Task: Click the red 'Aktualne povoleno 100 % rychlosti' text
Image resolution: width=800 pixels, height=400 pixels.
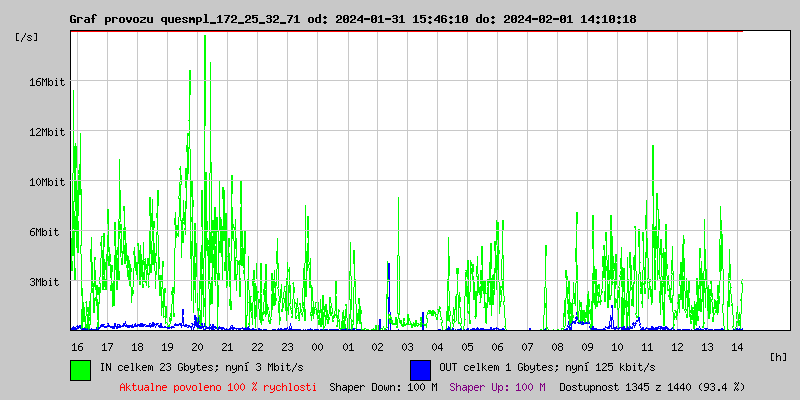Action: click(217, 386)
